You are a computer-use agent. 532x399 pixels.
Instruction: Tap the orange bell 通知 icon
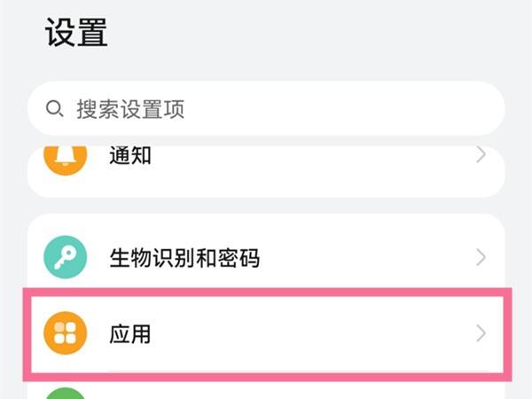(66, 157)
